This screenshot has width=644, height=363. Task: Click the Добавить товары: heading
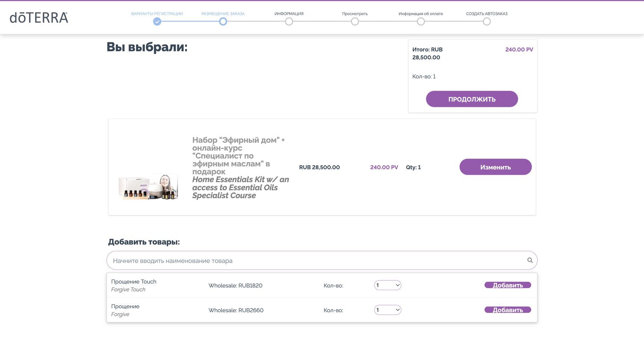pos(144,242)
